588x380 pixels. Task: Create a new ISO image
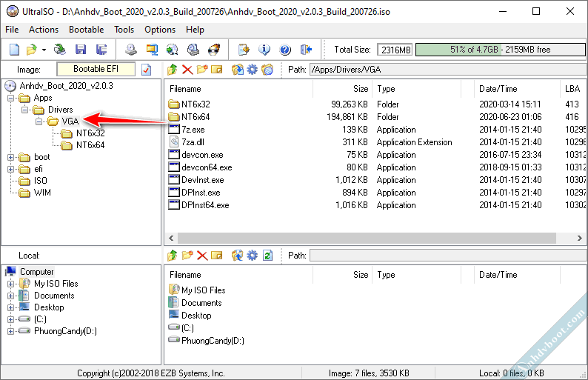point(14,50)
